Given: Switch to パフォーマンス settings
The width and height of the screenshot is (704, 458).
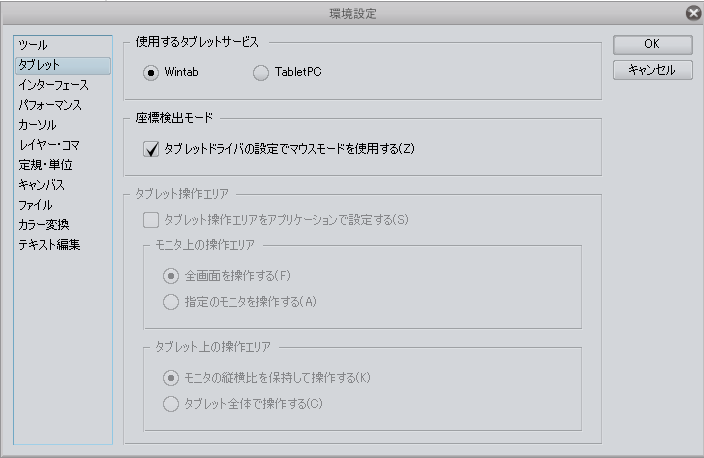Looking at the screenshot, I should click(49, 105).
